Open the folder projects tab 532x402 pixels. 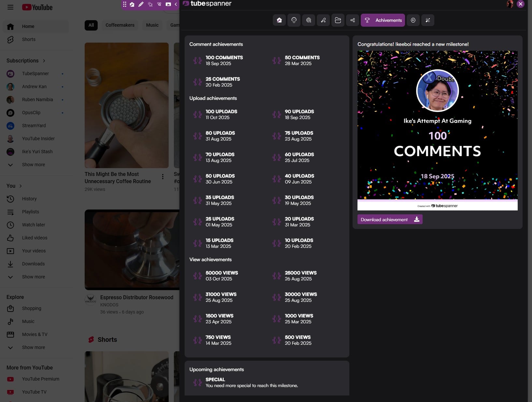[338, 20]
